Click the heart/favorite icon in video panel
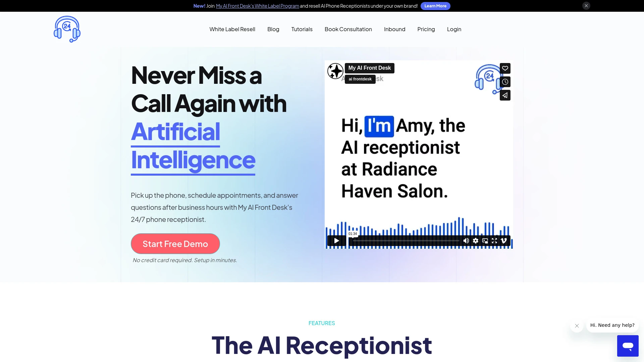 [505, 68]
